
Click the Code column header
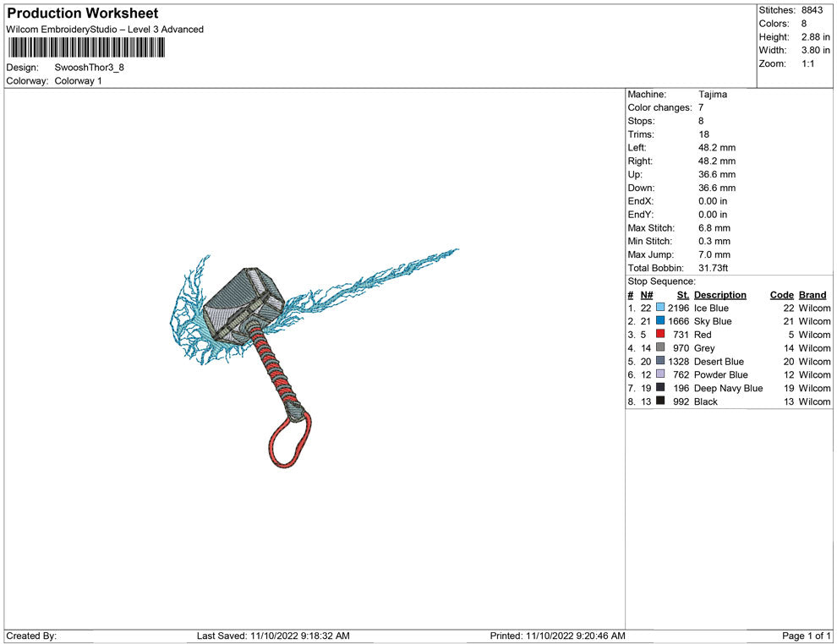point(782,295)
